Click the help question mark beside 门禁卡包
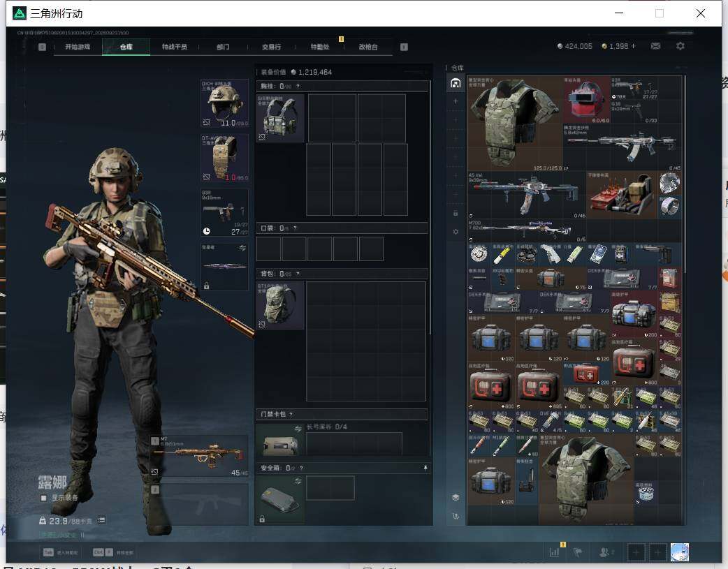This screenshot has width=728, height=569. [x=291, y=414]
